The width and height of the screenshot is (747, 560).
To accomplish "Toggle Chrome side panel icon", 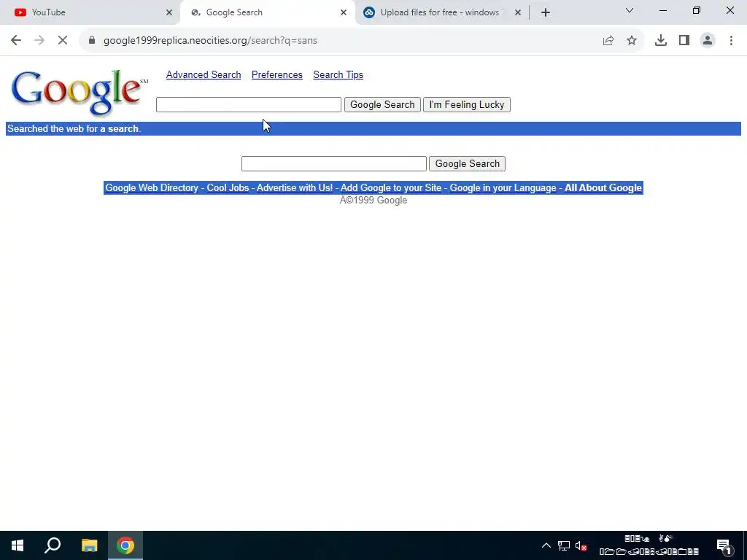I will (x=684, y=41).
